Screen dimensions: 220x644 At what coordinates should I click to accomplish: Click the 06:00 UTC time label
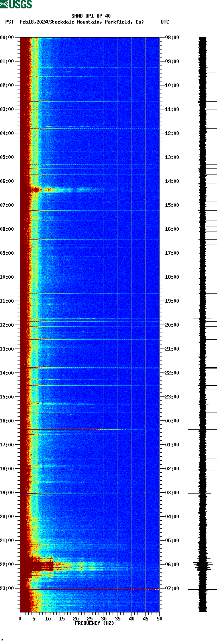click(172, 565)
